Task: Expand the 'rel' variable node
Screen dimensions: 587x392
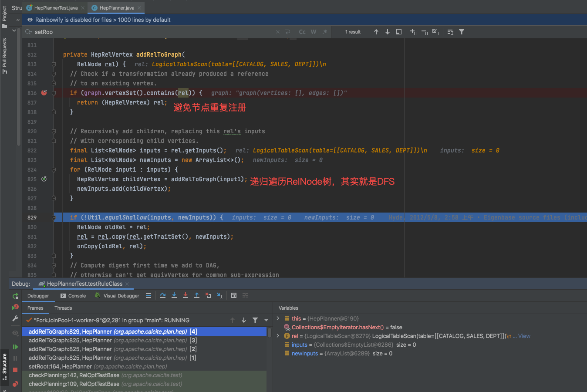Action: click(278, 336)
